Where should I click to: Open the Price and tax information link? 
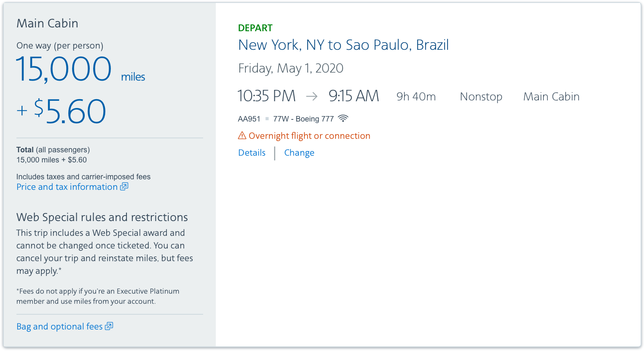(67, 187)
